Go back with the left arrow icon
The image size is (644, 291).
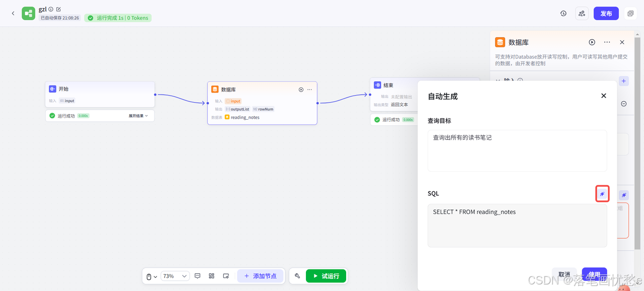point(13,14)
